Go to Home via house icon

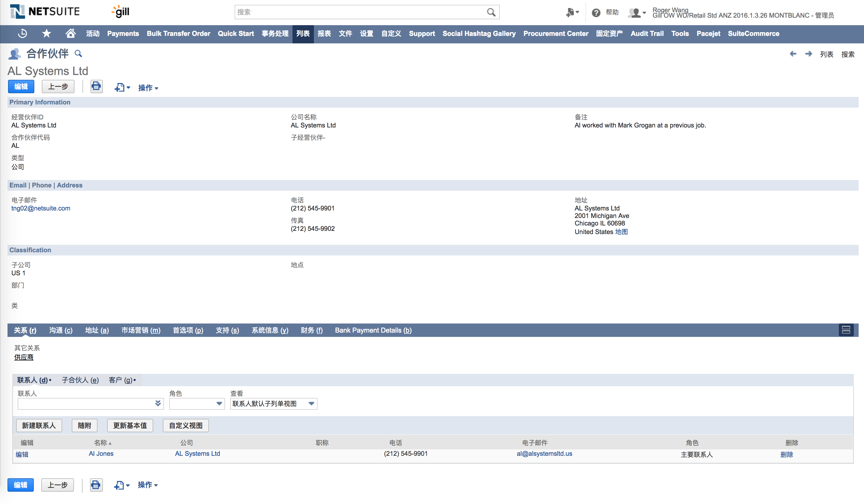click(x=70, y=33)
